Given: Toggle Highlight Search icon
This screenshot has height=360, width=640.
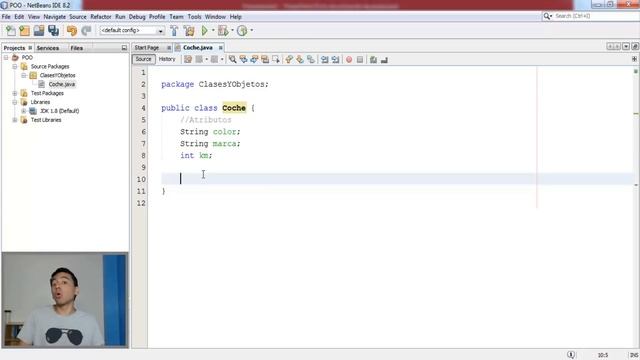Looking at the screenshot, I should click(x=265, y=60).
